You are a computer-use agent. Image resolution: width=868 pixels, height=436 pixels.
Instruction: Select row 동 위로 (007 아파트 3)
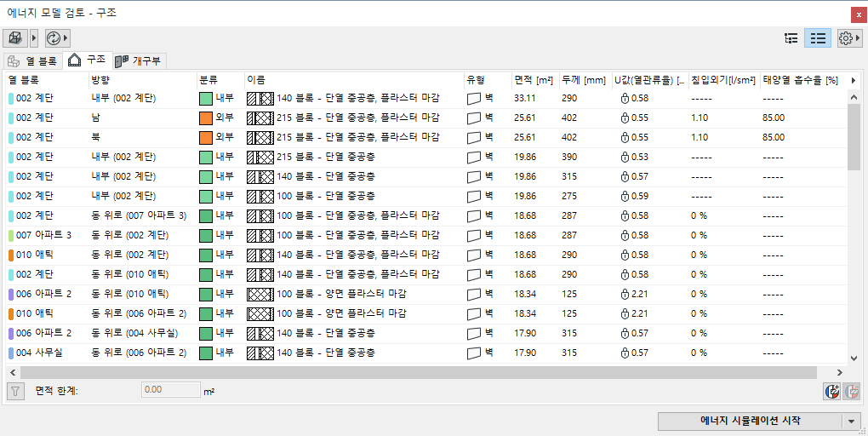[425, 215]
